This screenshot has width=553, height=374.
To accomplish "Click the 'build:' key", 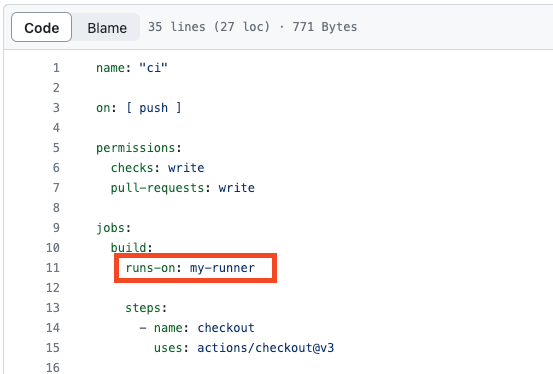I will tap(132, 248).
